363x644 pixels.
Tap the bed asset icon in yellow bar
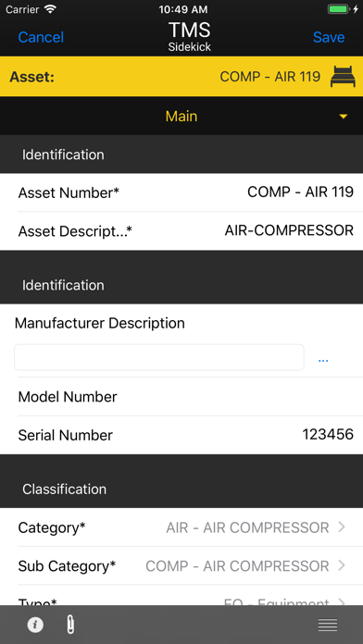point(343,77)
